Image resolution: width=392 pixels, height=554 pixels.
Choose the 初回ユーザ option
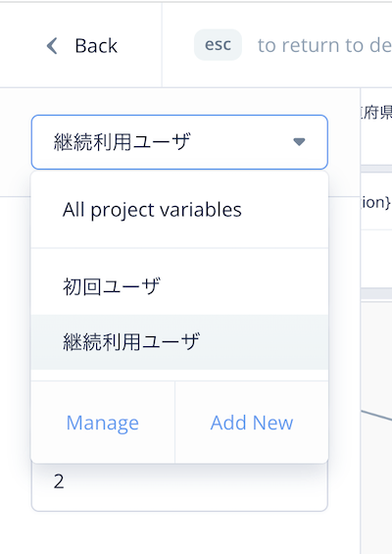coord(179,286)
